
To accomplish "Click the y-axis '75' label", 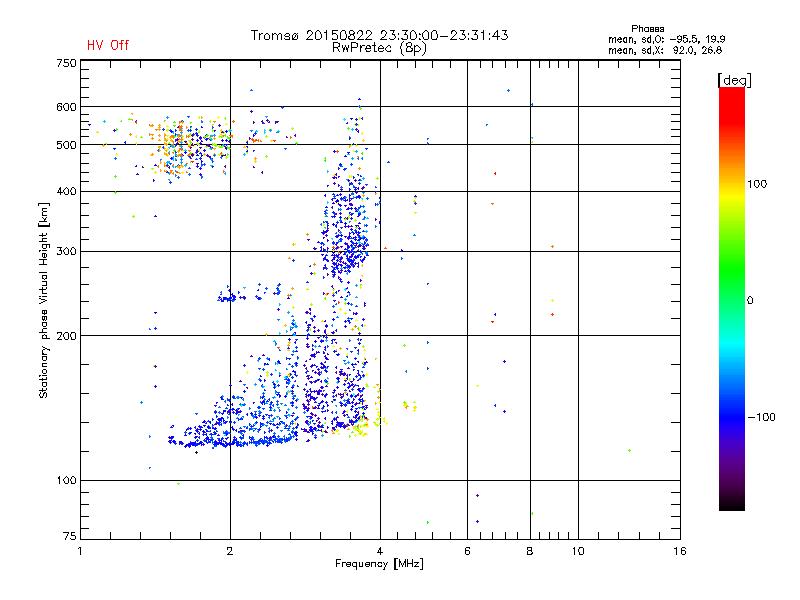I will (x=70, y=536).
